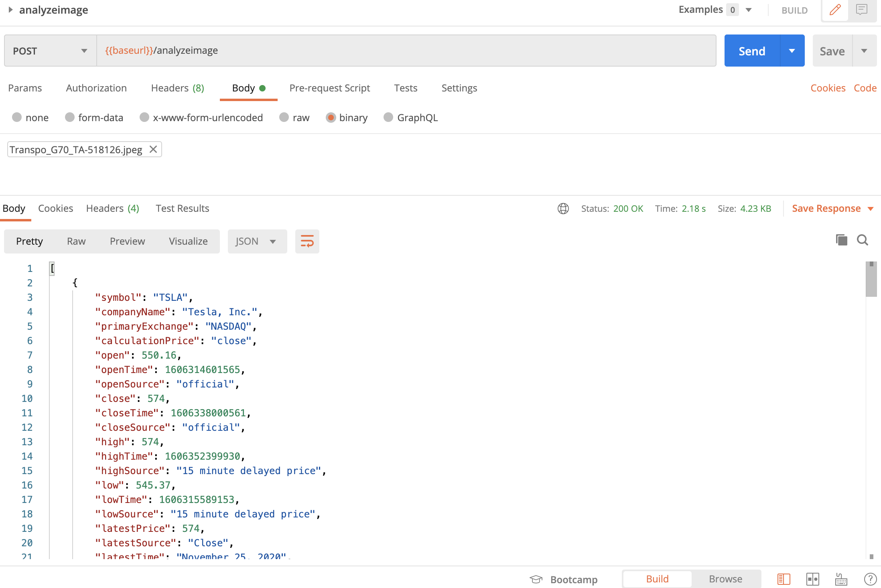Expand the Send button arrow
Image resolution: width=881 pixels, height=588 pixels.
(x=792, y=51)
